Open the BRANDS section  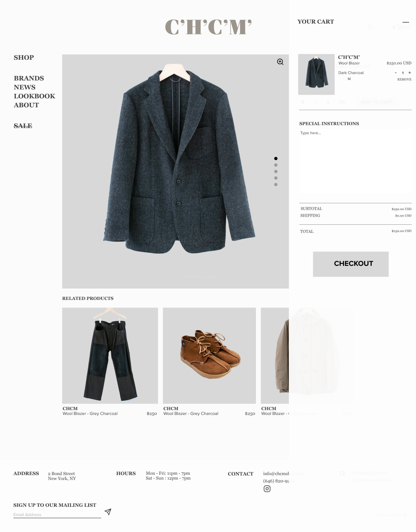click(29, 78)
